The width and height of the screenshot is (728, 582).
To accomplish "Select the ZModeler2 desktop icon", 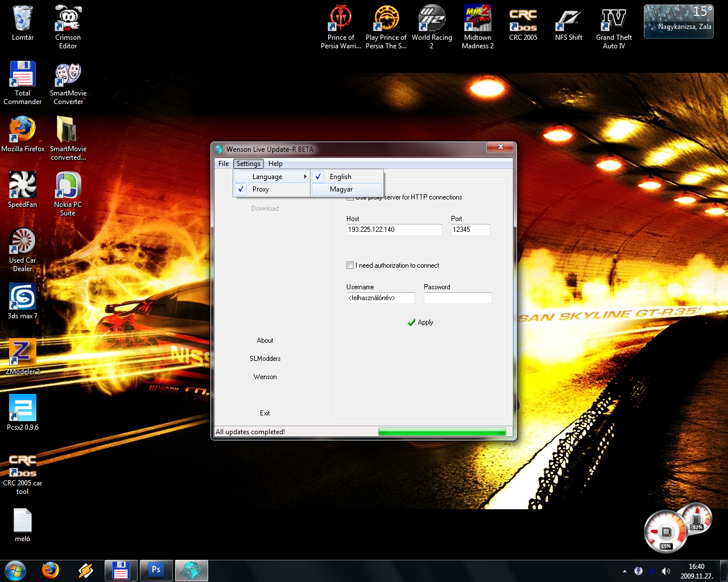I will pyautogui.click(x=23, y=357).
